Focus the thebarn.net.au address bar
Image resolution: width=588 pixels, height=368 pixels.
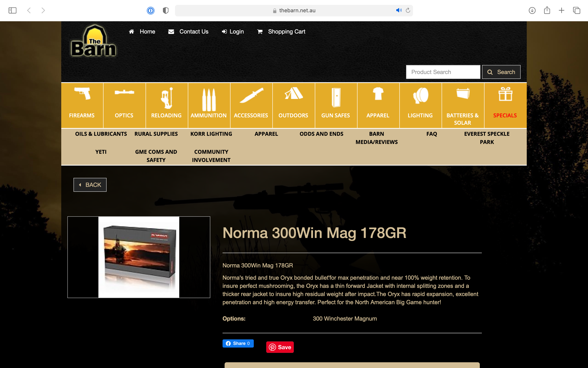coord(294,10)
